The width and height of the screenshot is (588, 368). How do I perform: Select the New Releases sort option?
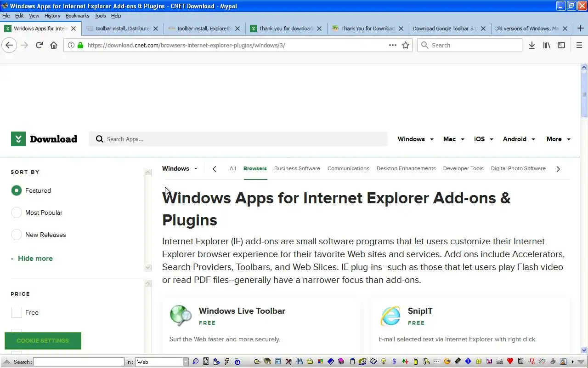pyautogui.click(x=17, y=235)
